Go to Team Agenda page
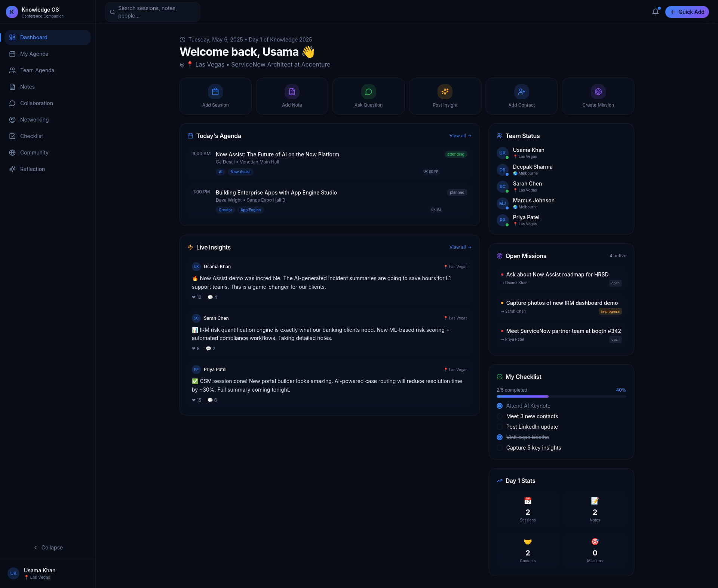The height and width of the screenshot is (588, 718). click(48, 70)
